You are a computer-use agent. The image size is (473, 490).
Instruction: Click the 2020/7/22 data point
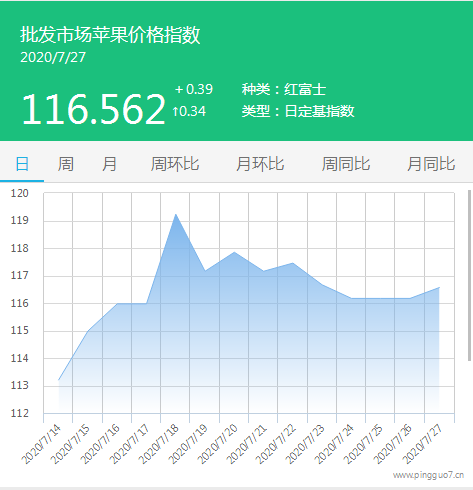(x=293, y=263)
